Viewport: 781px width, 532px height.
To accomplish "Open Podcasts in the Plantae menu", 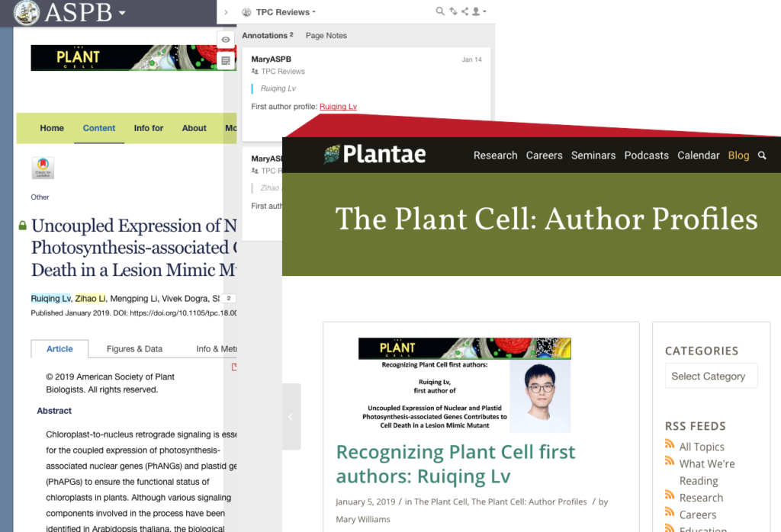I will click(646, 155).
